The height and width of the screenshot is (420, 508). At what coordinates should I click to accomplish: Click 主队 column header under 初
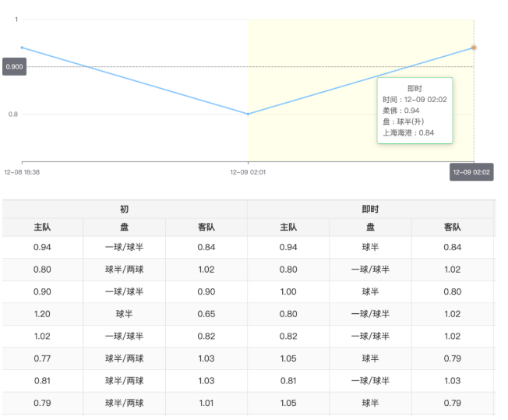43,228
